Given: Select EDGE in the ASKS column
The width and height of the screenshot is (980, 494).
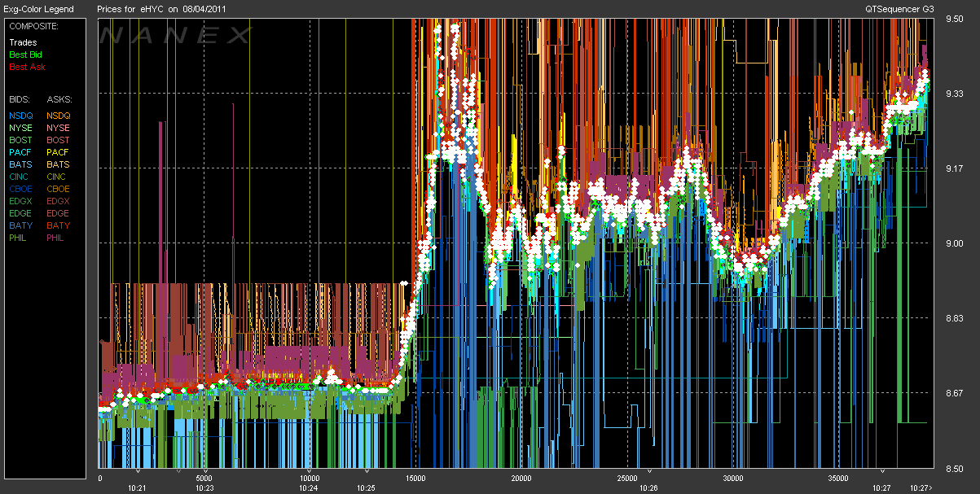Looking at the screenshot, I should pos(59,213).
